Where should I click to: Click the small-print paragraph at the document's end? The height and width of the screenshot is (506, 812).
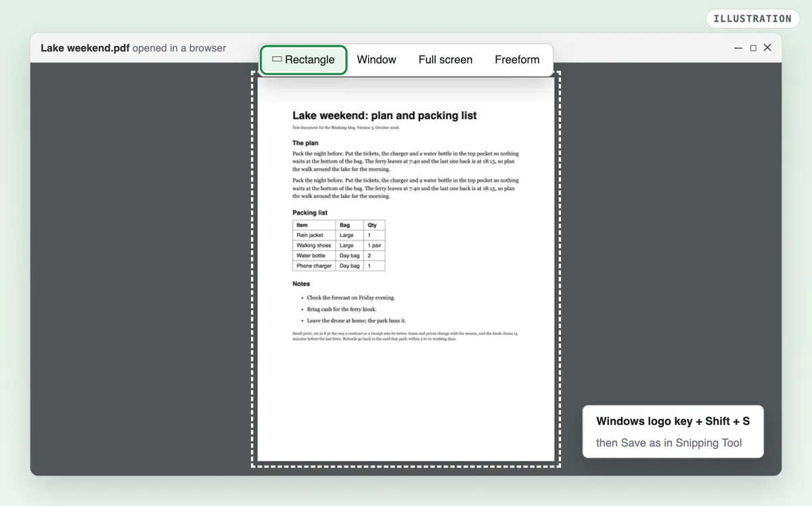coord(405,336)
